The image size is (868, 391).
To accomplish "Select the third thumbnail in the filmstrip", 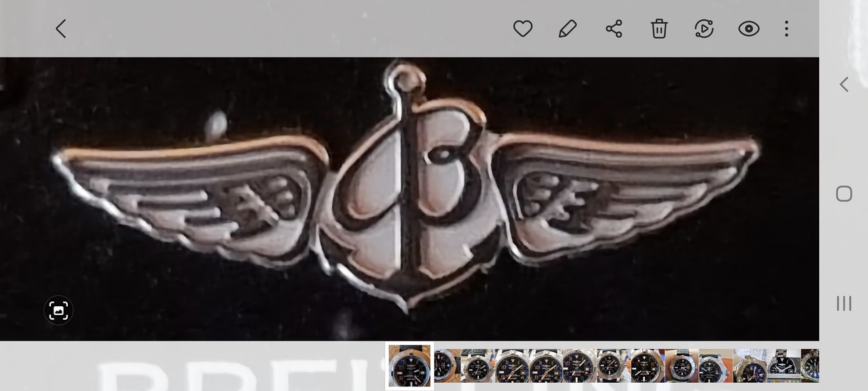I will tap(477, 366).
